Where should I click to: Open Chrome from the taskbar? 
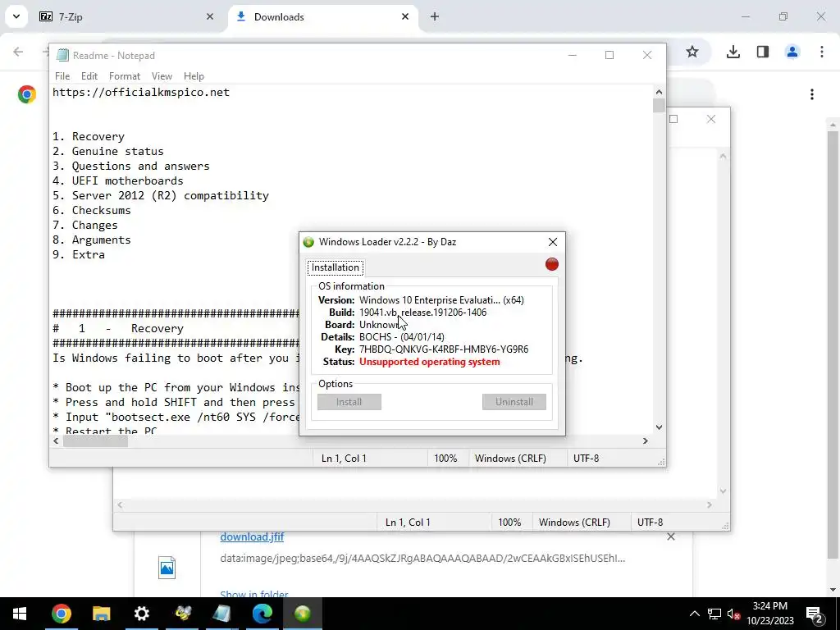point(61,614)
